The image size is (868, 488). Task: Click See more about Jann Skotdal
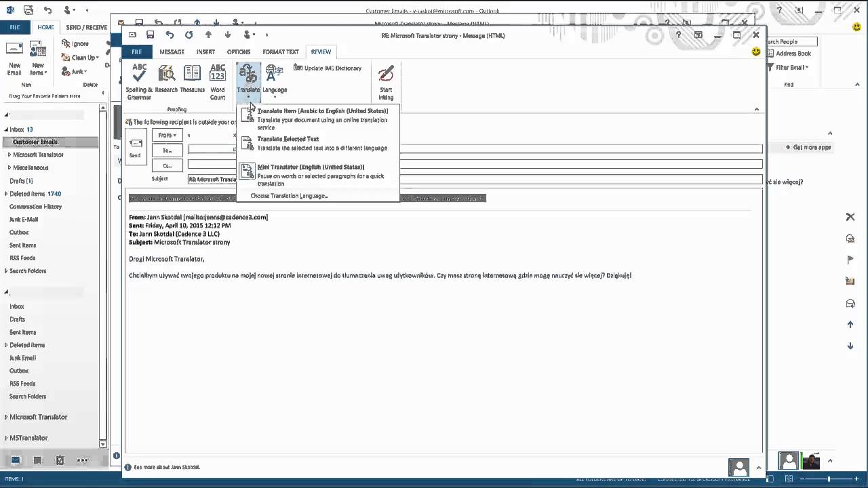(x=167, y=467)
